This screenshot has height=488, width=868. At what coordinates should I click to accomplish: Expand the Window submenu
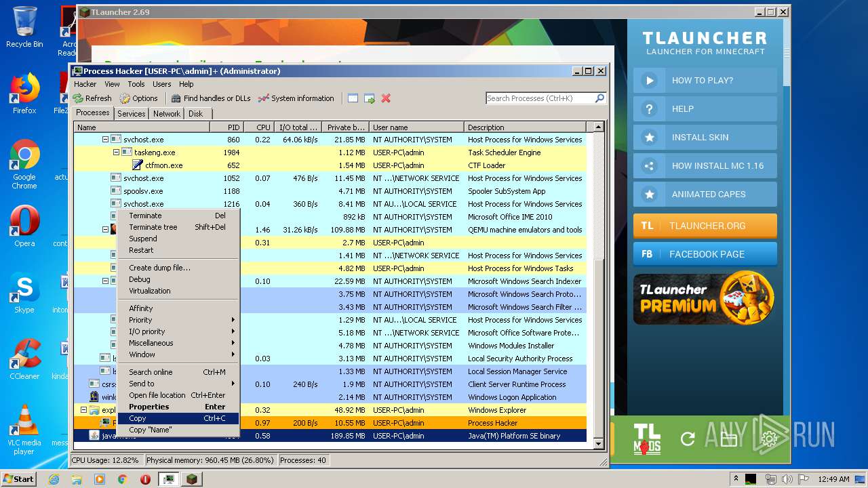pyautogui.click(x=178, y=354)
